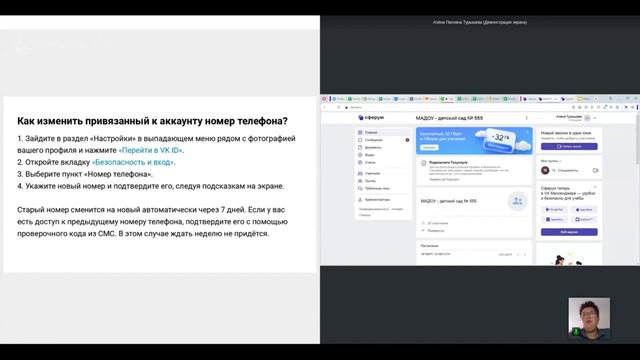
Task: Open the user profile dropdown arrow
Action: coord(595,118)
